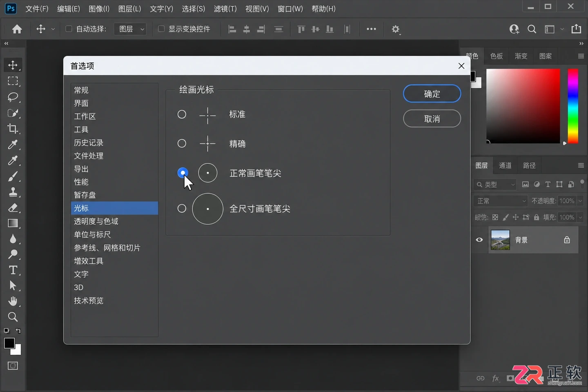Image resolution: width=588 pixels, height=392 pixels.
Task: Select the Crop tool
Action: tap(13, 129)
